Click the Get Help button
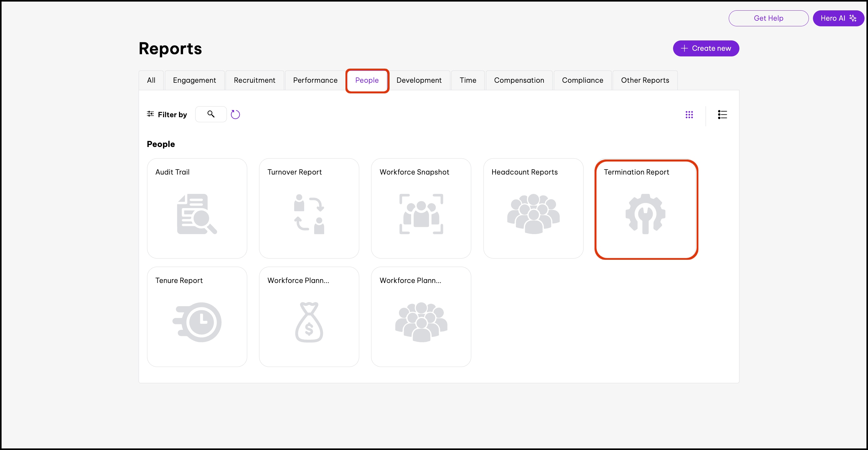Screen dimensions: 868x450 768,18
